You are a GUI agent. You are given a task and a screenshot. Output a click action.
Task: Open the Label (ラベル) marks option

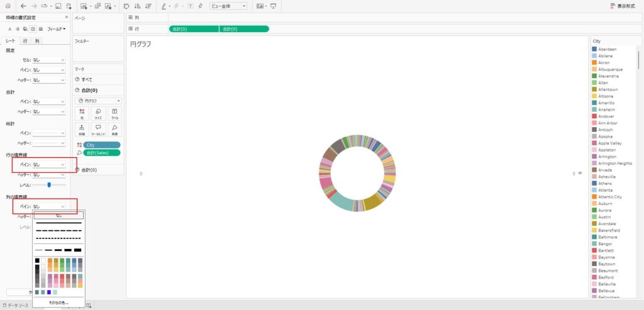pyautogui.click(x=116, y=113)
